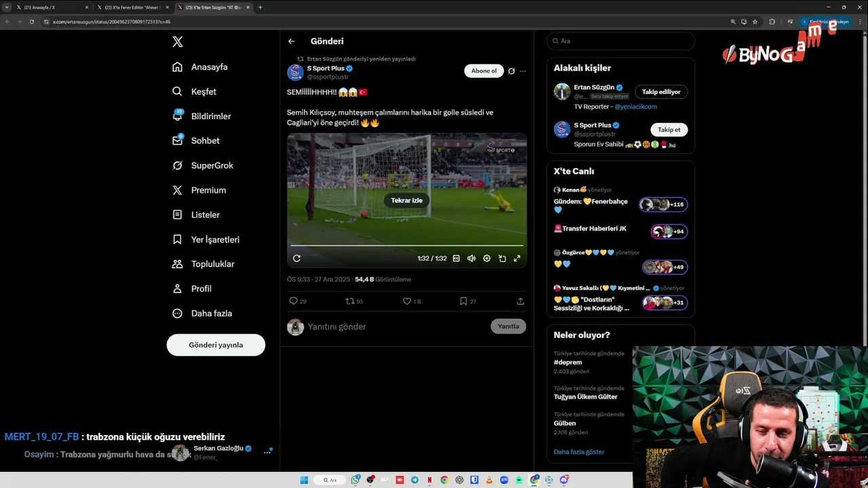Click the browser address bar URL
This screenshot has width=868, height=488.
tap(112, 22)
